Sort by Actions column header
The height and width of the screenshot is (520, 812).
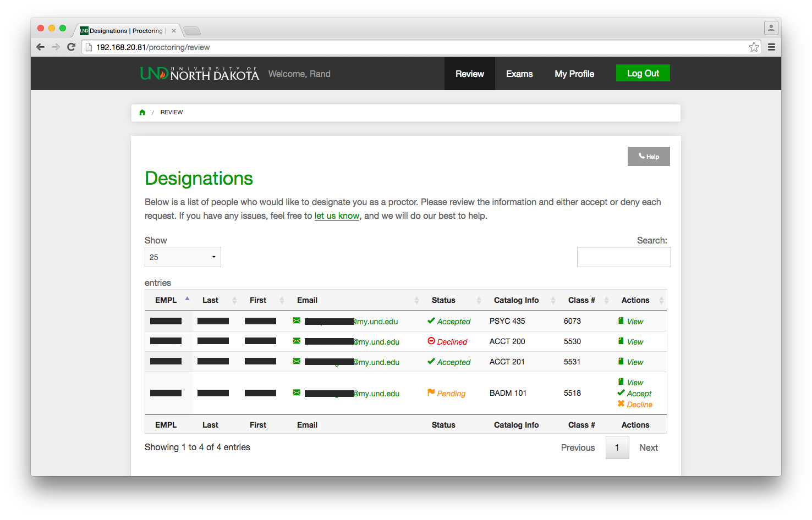point(639,300)
